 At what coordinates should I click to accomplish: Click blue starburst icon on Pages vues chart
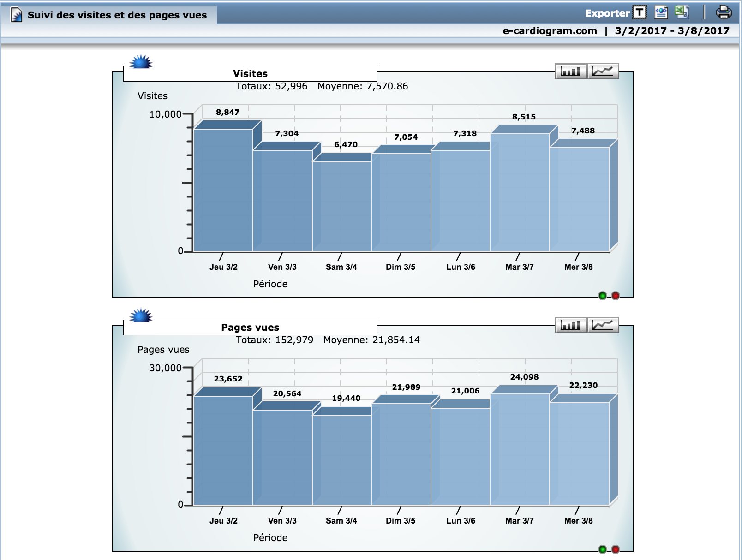141,316
